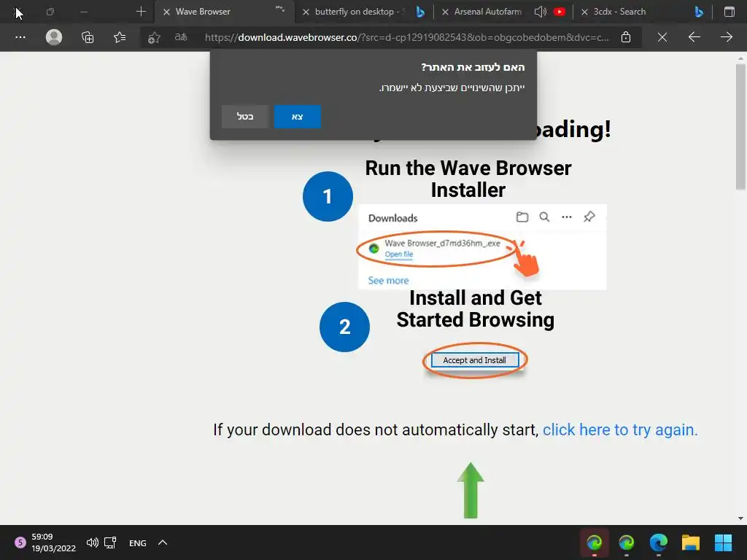Open the taskbar volume icon
The image size is (747, 560).
(93, 542)
